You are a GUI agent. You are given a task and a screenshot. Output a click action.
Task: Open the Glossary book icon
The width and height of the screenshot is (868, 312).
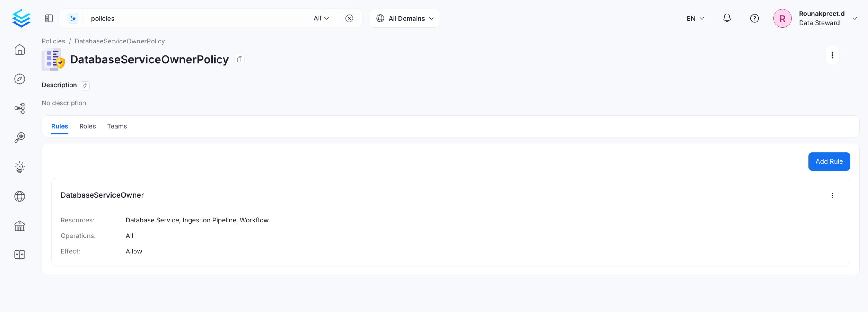pos(20,255)
